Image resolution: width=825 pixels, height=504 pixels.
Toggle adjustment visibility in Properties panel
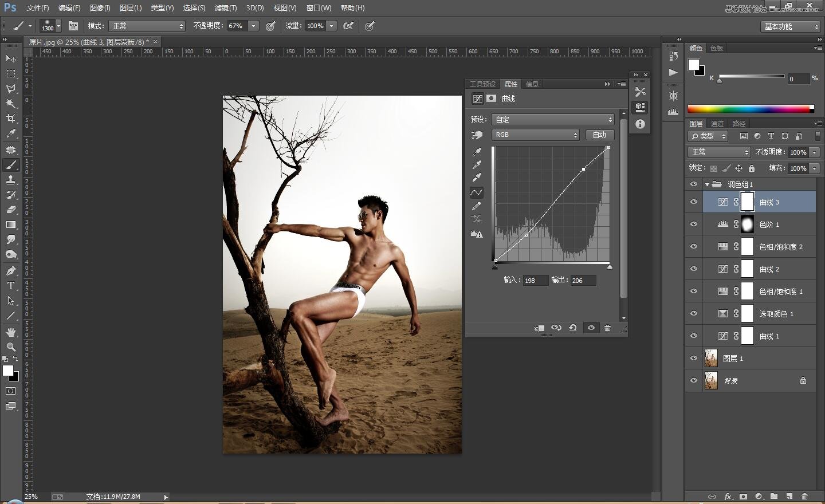click(x=591, y=328)
